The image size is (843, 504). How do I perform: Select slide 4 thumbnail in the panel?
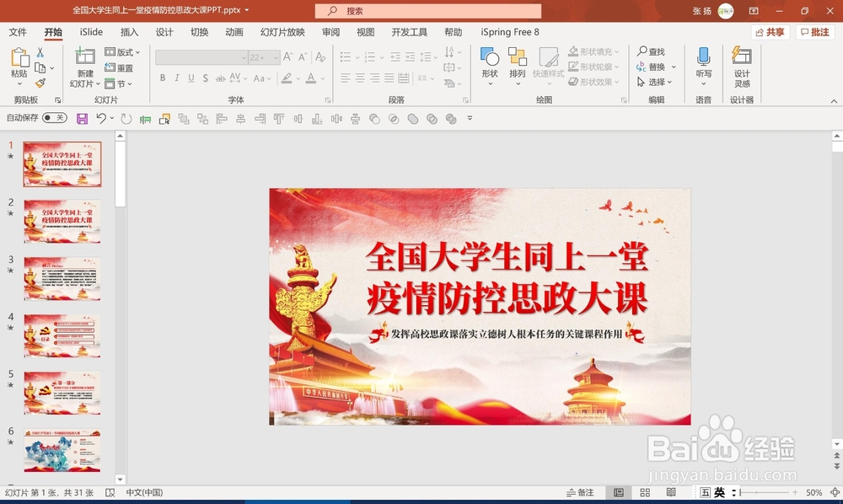62,335
